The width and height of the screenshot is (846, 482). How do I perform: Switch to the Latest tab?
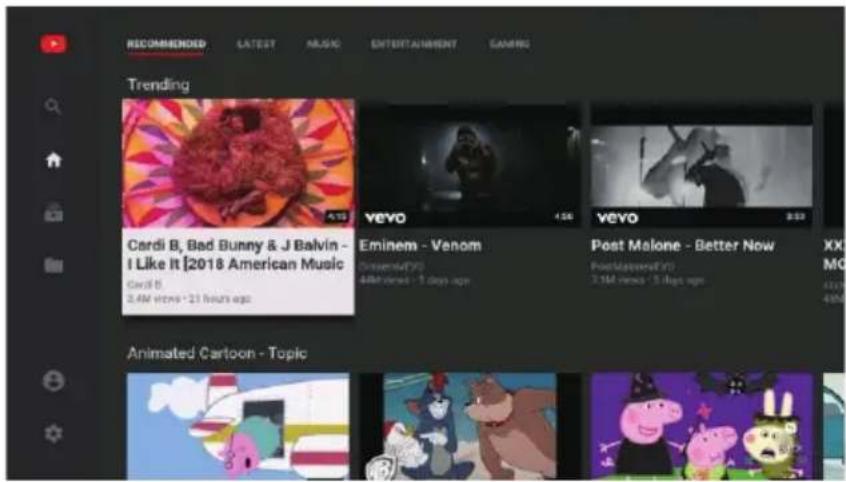tap(256, 44)
